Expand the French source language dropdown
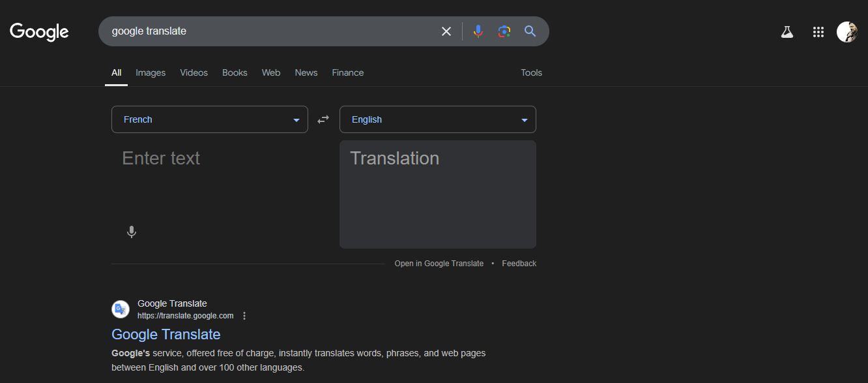The height and width of the screenshot is (383, 868). pos(209,119)
